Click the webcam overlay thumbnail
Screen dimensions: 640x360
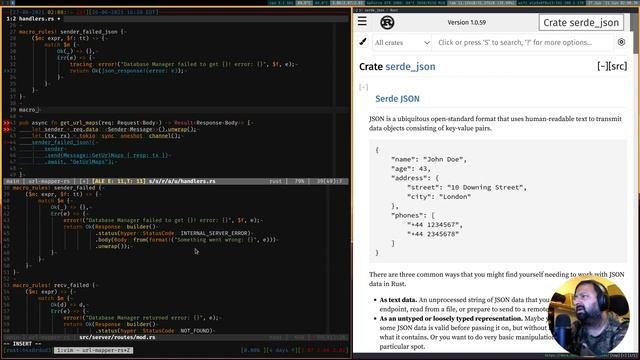[x=589, y=315]
